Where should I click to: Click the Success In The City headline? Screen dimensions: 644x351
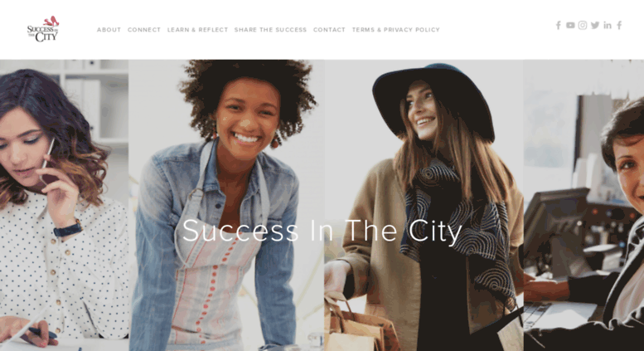(x=322, y=231)
